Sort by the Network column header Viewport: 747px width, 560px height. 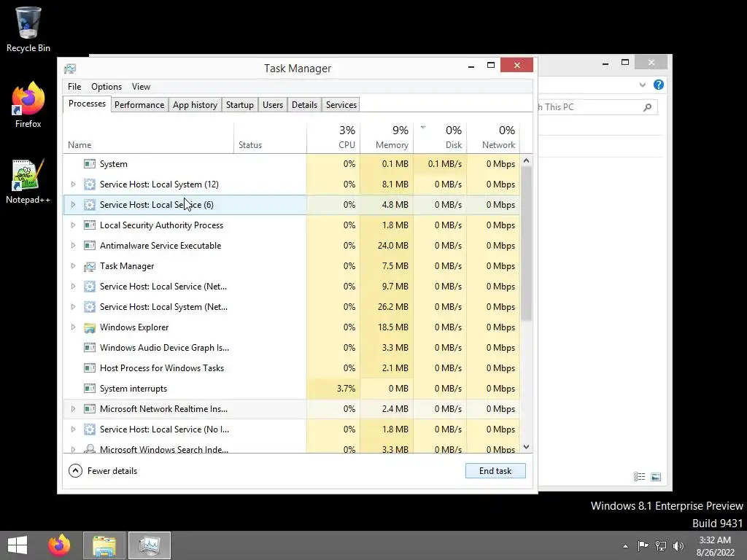click(493, 138)
